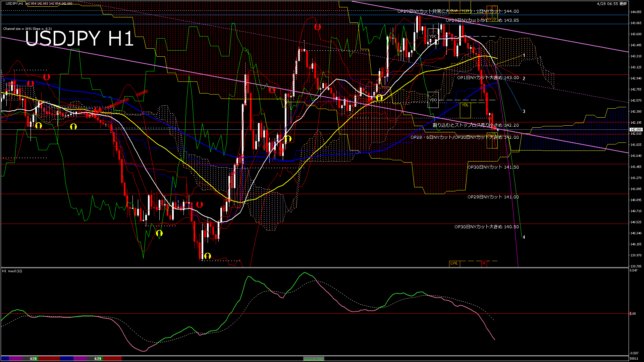Toggle the macd ON button

pos(314,359)
